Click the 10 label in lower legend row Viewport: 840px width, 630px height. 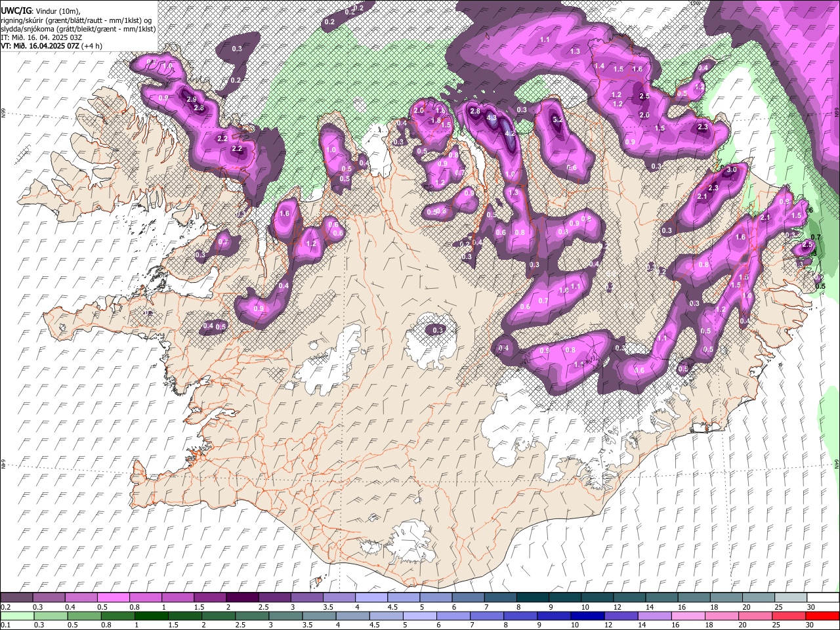(x=574, y=625)
